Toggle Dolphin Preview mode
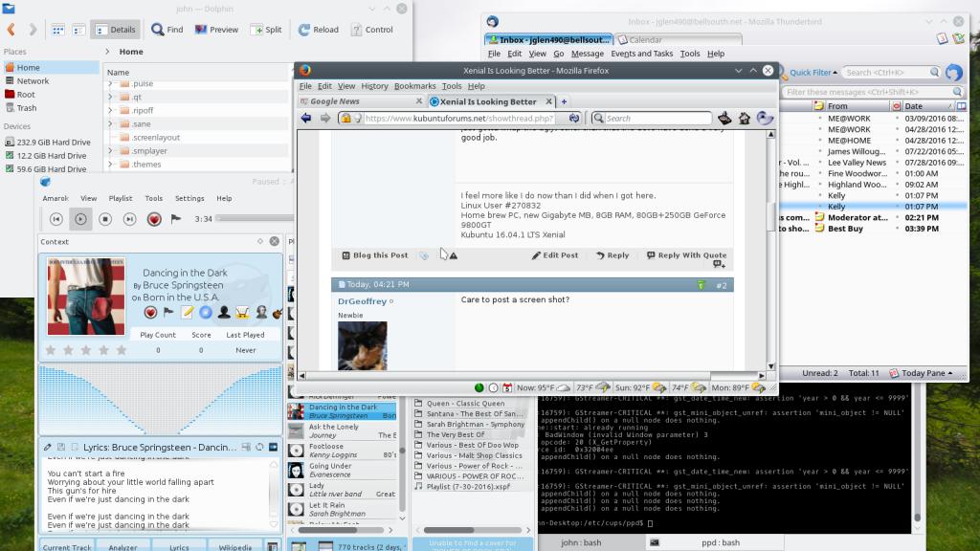This screenshot has height=551, width=980. pos(216,30)
